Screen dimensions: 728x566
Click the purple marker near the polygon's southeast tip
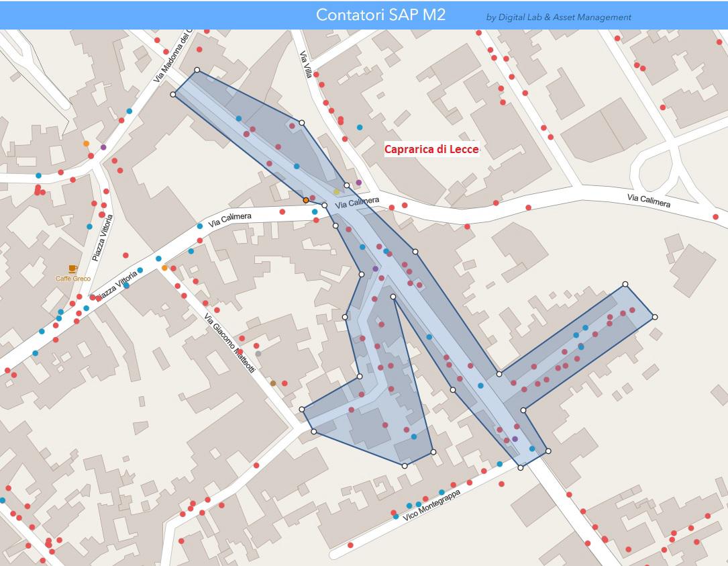pyautogui.click(x=515, y=439)
